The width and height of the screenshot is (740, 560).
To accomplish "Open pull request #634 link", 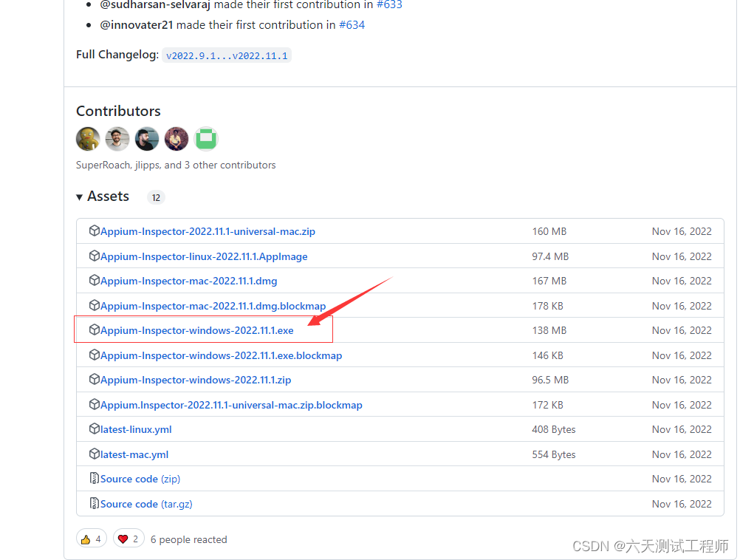I will [352, 25].
